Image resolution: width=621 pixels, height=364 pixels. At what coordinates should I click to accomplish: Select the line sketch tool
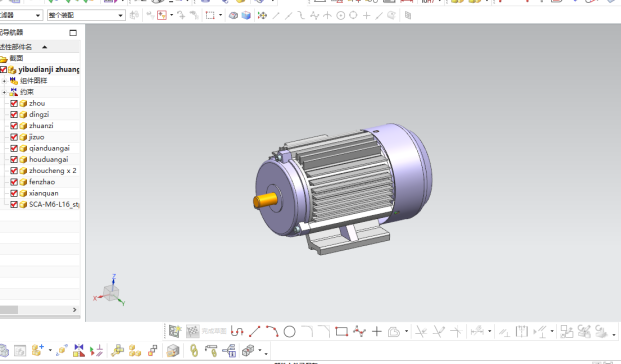[x=255, y=331]
